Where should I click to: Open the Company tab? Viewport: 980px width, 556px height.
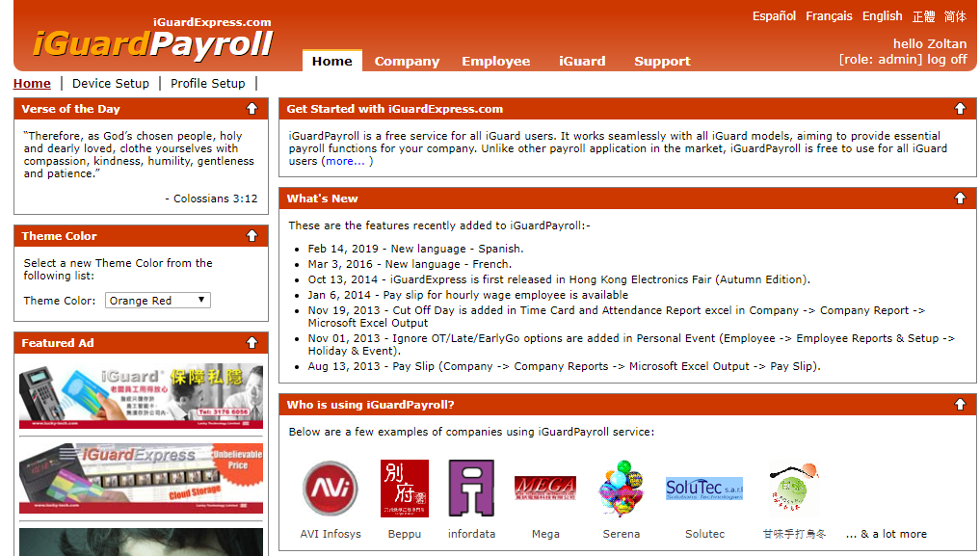pyautogui.click(x=407, y=62)
